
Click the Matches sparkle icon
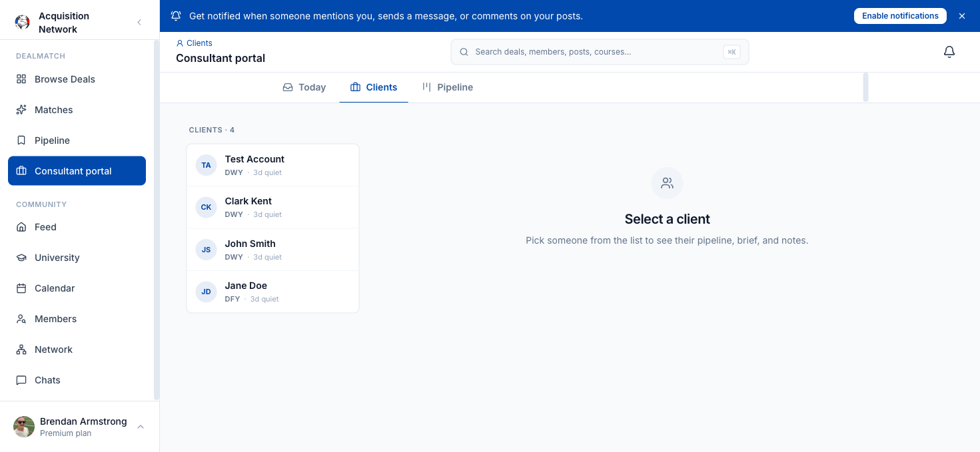click(21, 110)
